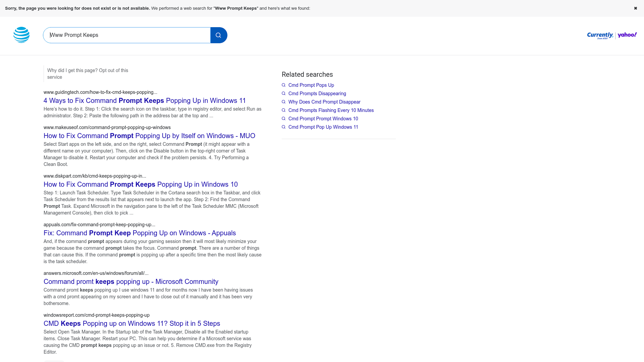Image resolution: width=644 pixels, height=362 pixels.
Task: Click the AT&T globe logo
Action: [x=21, y=35]
